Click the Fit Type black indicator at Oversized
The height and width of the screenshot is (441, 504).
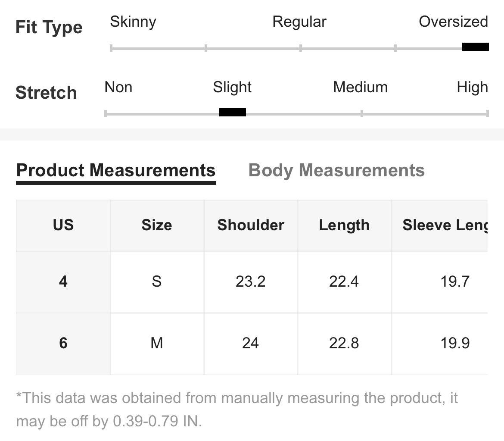pyautogui.click(x=476, y=47)
